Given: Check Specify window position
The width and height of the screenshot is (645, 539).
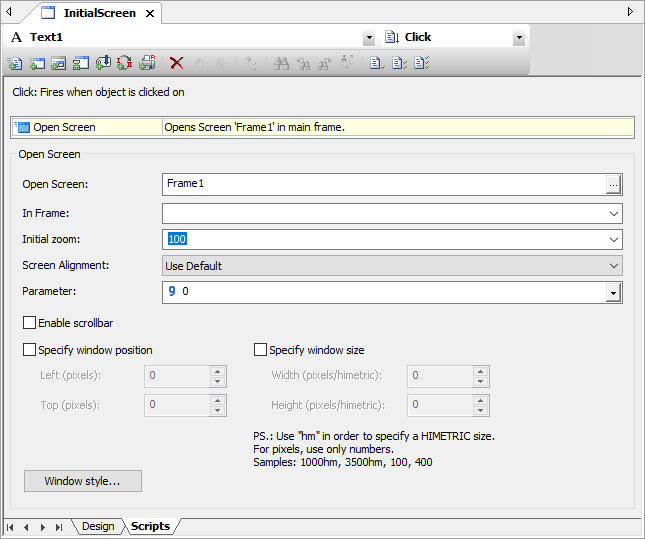Looking at the screenshot, I should 29,350.
